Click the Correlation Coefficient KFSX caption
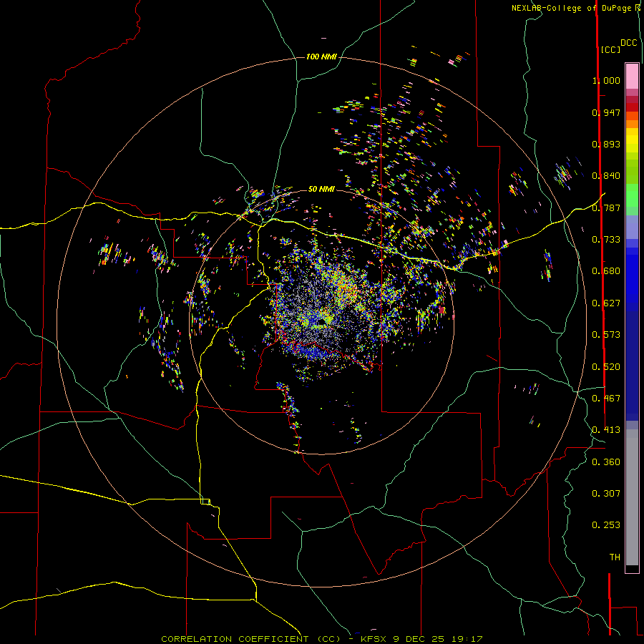The width and height of the screenshot is (644, 644). tap(321, 639)
